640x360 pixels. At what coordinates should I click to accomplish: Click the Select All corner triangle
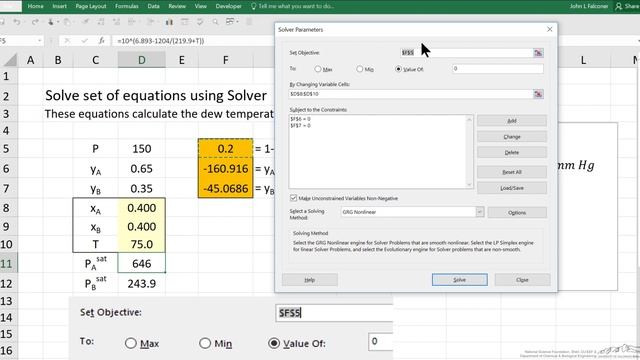point(10,60)
